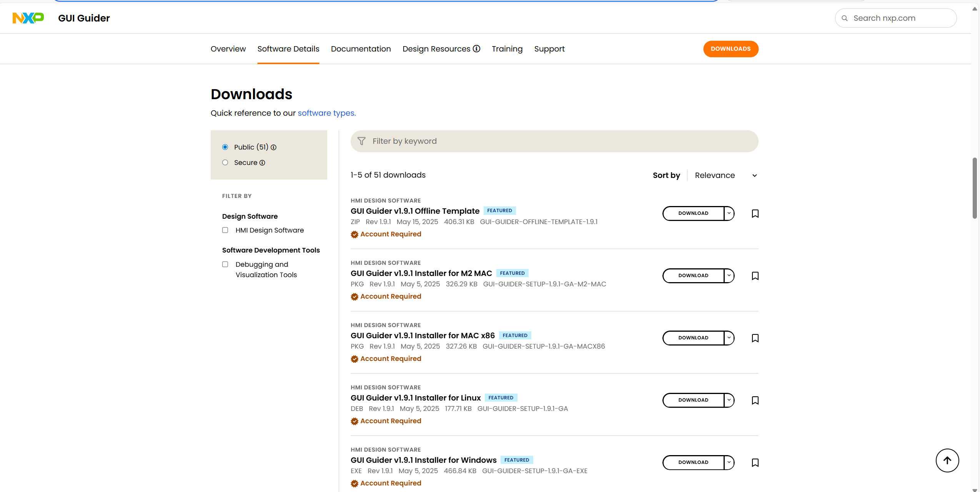
Task: Open GUI Guider v1.9.1 Offline Template title
Action: click(x=415, y=211)
